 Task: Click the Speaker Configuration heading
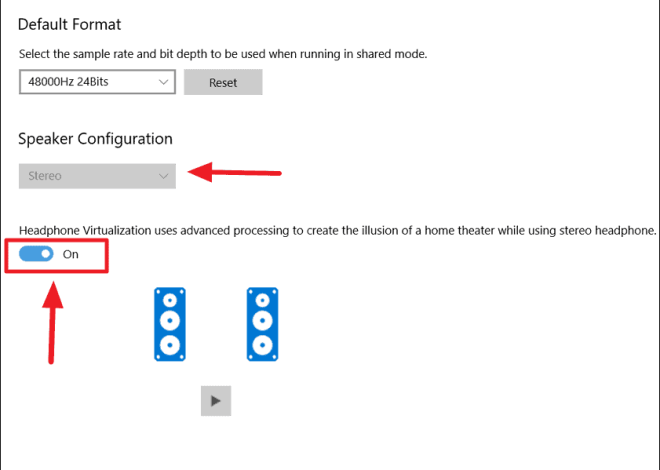(x=96, y=138)
